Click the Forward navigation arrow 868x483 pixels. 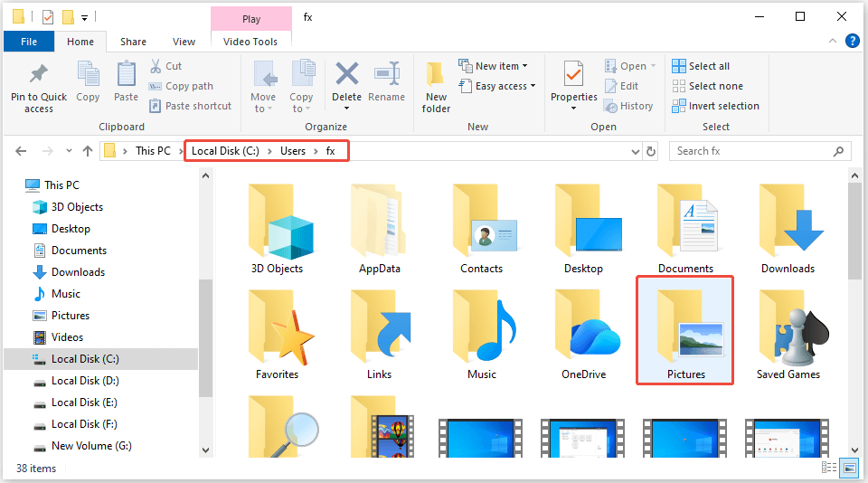point(48,151)
